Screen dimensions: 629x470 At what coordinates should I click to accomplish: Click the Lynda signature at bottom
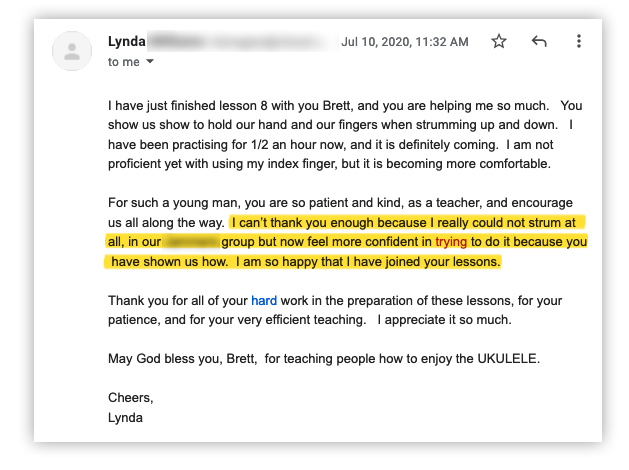tap(125, 417)
